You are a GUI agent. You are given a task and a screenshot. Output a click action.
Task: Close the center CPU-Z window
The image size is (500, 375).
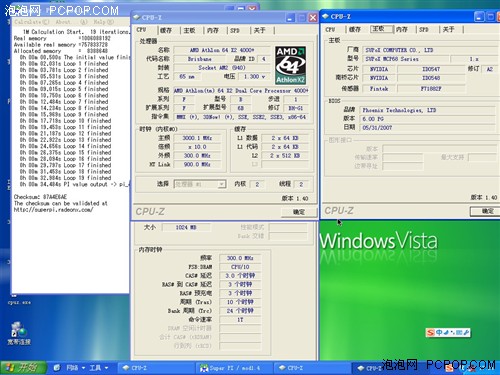(313, 18)
